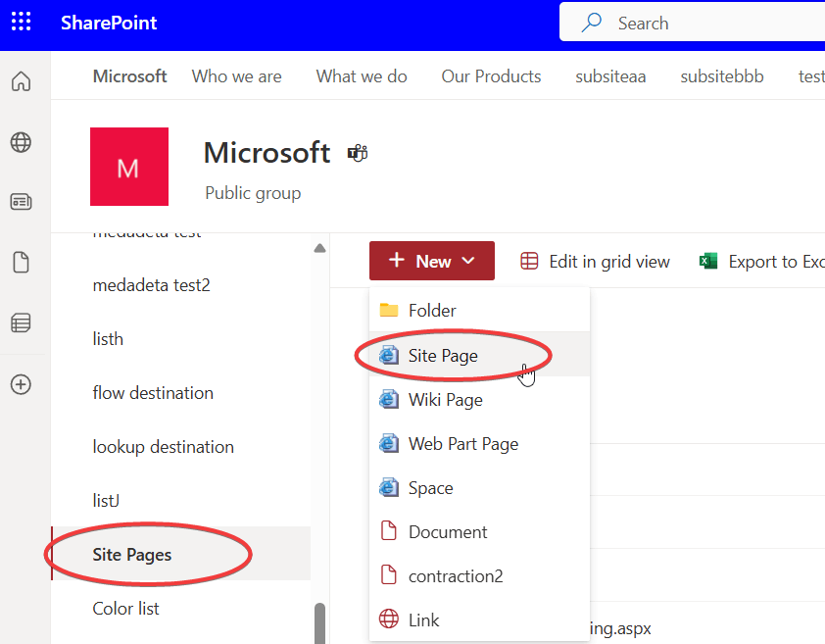Open My files page icon in left rail

tap(21, 263)
